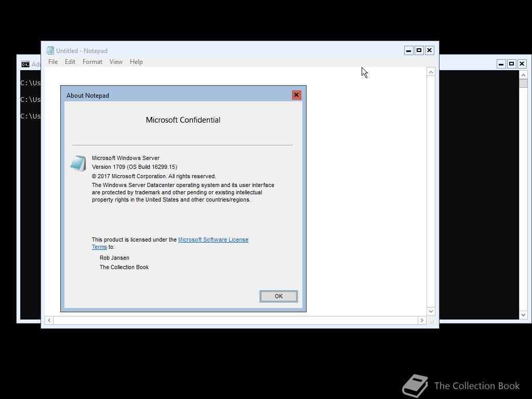532x399 pixels.
Task: Open Notepad's View menu
Action: tap(116, 62)
